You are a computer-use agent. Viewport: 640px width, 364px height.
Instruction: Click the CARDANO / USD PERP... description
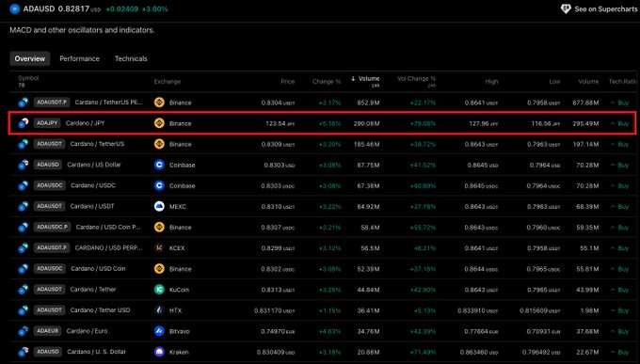click(108, 247)
